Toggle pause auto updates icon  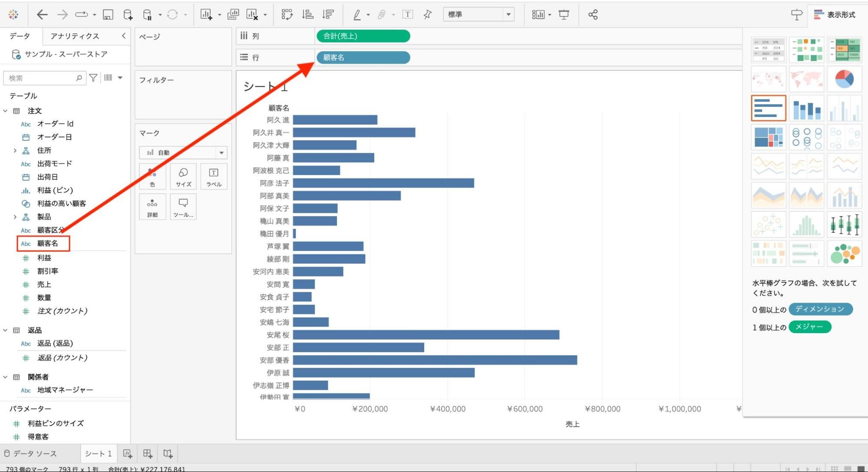point(148,15)
